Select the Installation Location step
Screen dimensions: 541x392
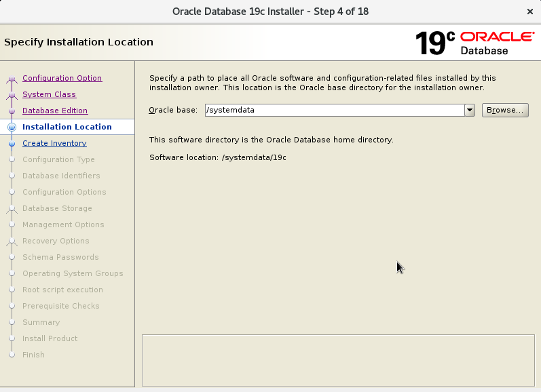tap(67, 127)
